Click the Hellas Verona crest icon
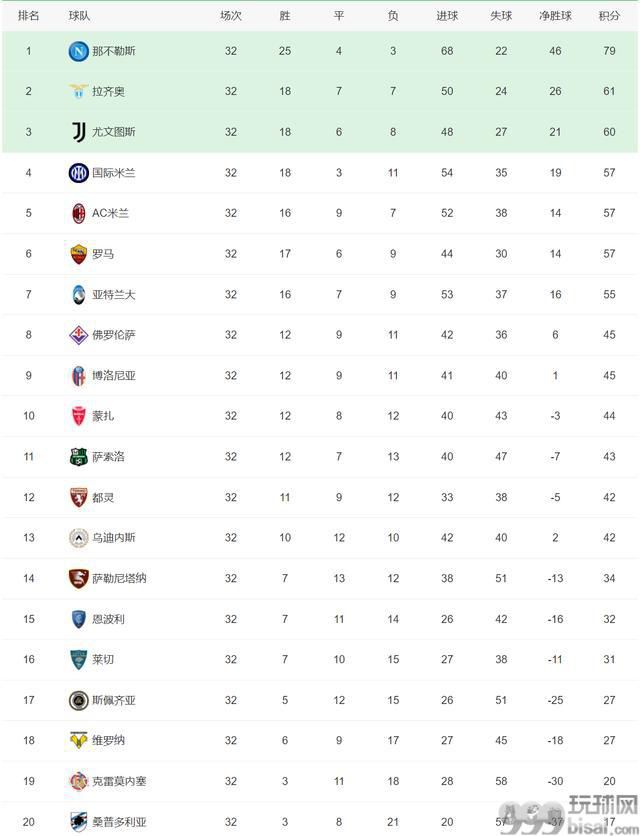Screen dimensions: 640x836 [x=78, y=741]
